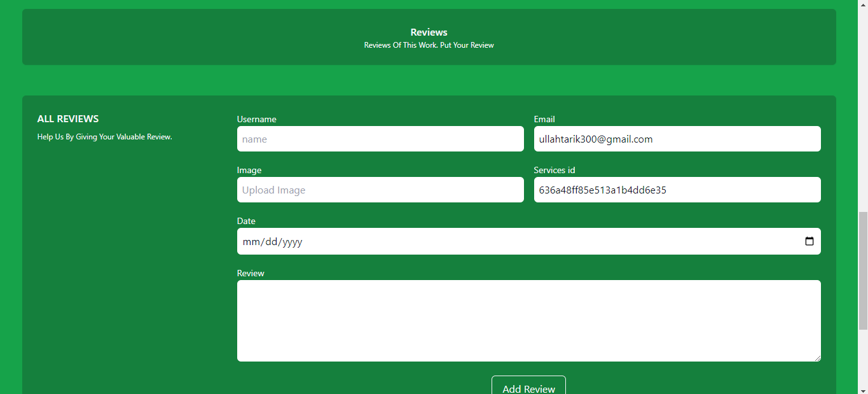868x394 pixels.
Task: Click the ALL REVIEWS heading
Action: tap(68, 119)
